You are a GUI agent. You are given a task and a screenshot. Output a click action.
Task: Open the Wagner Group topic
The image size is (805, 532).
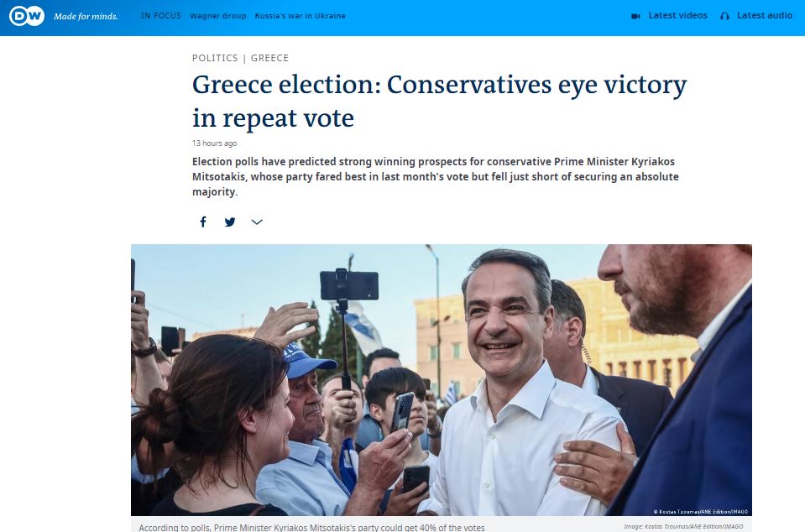[x=217, y=16]
